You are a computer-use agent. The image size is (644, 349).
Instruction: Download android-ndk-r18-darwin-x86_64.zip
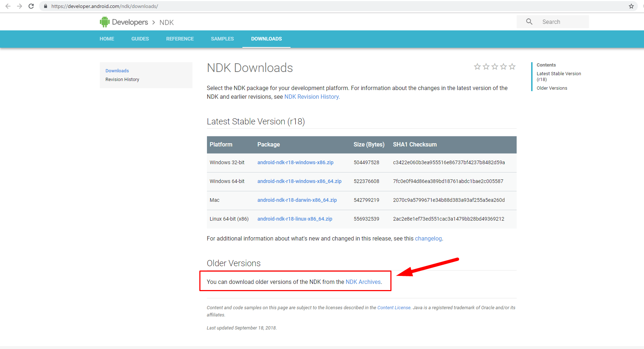pos(297,200)
